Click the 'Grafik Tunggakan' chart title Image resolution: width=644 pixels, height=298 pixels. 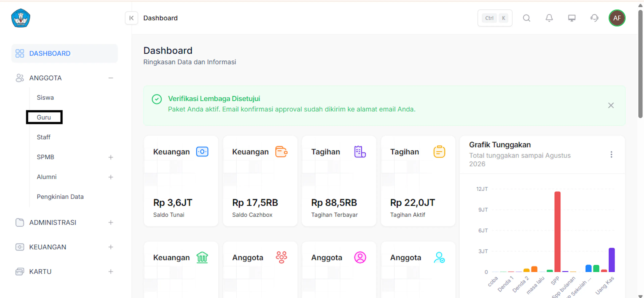tap(500, 145)
